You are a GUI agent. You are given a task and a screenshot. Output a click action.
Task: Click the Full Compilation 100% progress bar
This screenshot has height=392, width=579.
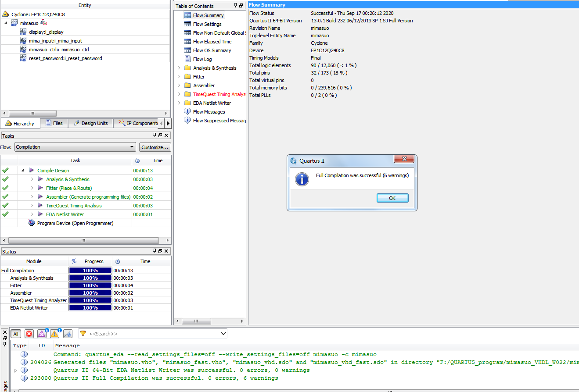tap(90, 271)
